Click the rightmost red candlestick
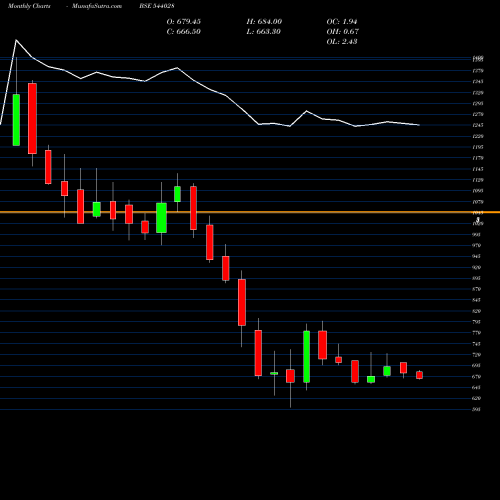This screenshot has height=500, width=500. click(x=419, y=375)
